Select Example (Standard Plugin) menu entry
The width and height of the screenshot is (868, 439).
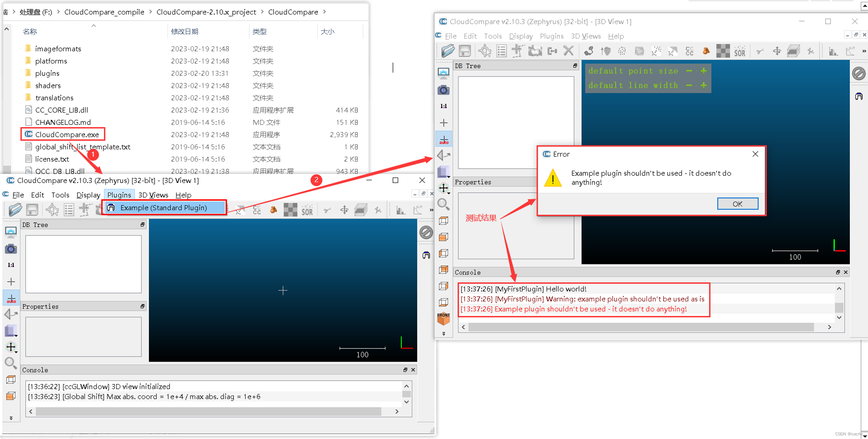[x=163, y=207]
